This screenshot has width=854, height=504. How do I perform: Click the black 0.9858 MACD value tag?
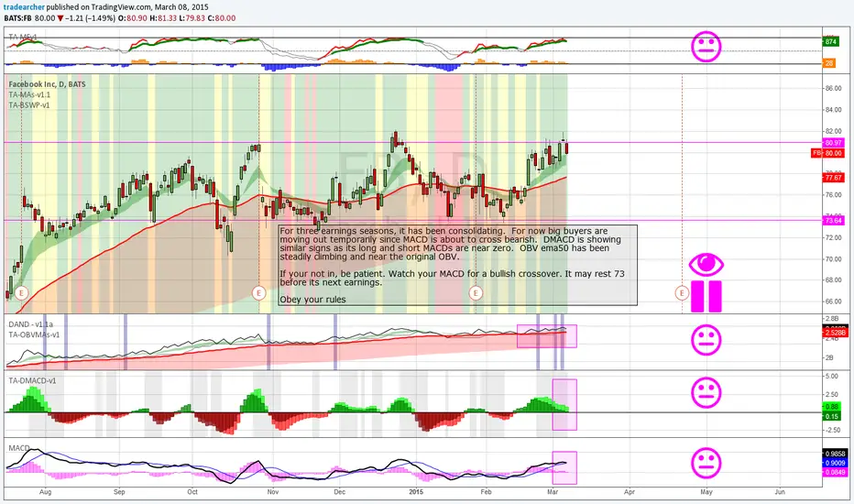835,454
